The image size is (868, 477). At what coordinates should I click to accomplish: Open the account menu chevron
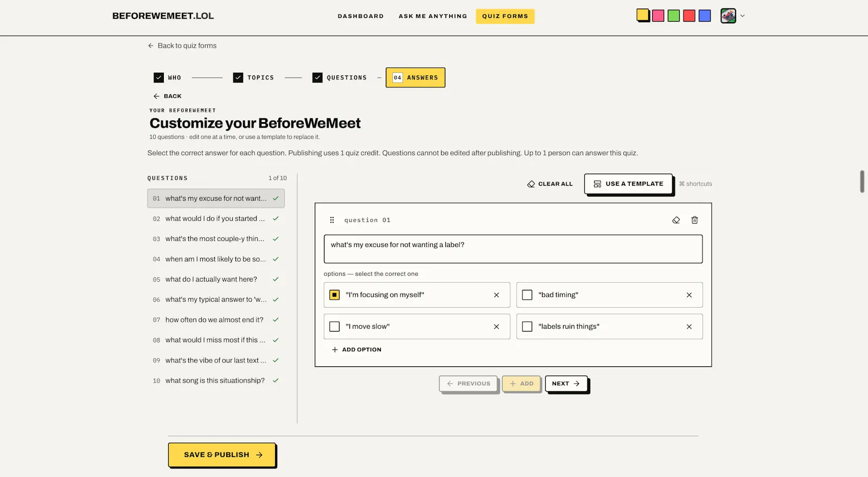pos(743,16)
